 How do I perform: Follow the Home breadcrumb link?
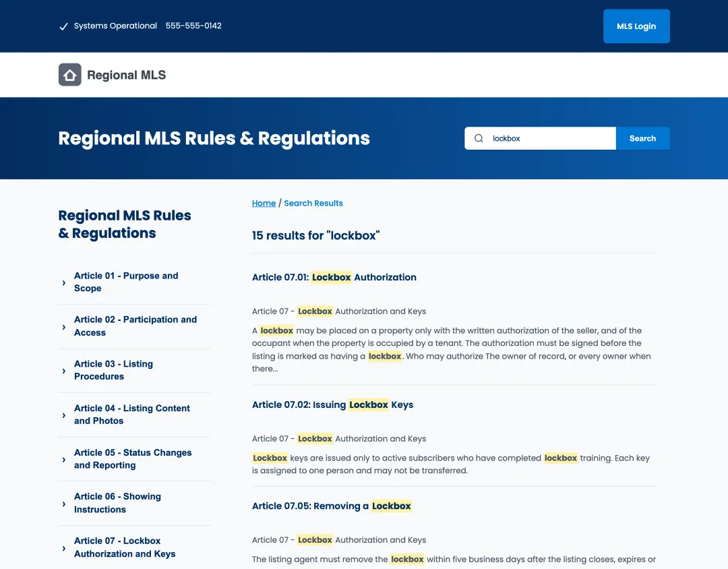coord(264,203)
